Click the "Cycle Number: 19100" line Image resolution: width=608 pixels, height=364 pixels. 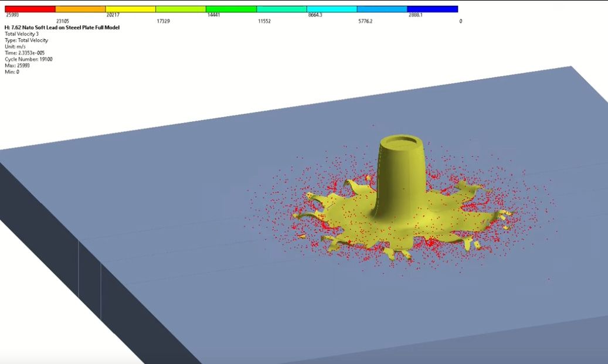(x=29, y=59)
